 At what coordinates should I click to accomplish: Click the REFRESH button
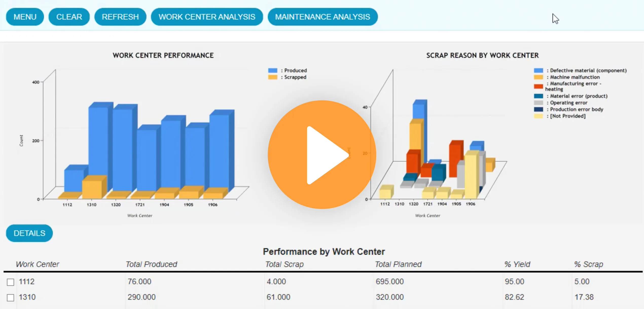coord(120,17)
